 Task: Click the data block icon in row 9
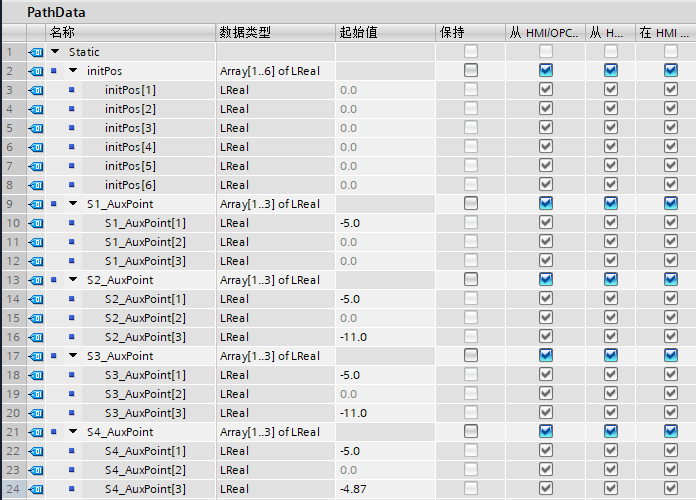[36, 204]
